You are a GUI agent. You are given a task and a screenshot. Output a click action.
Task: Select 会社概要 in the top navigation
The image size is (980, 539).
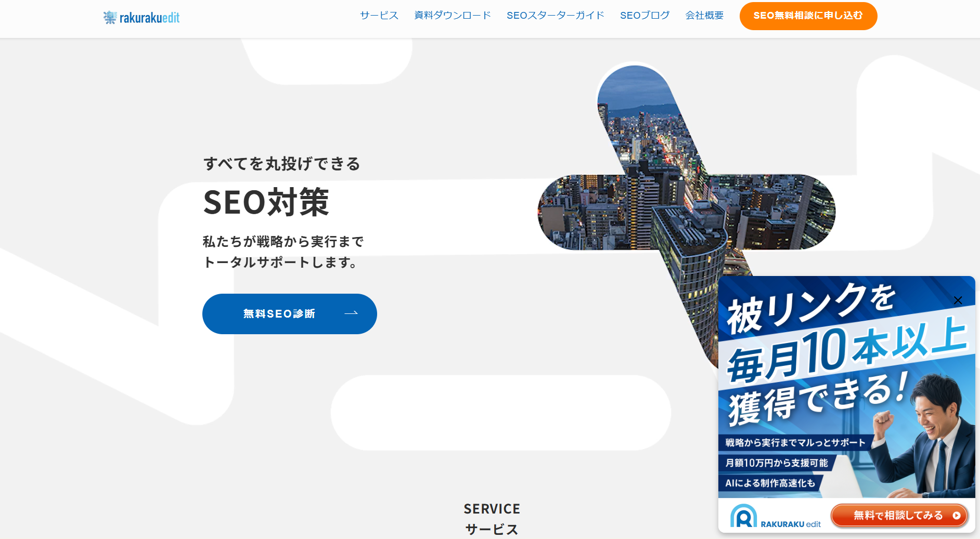pos(704,16)
